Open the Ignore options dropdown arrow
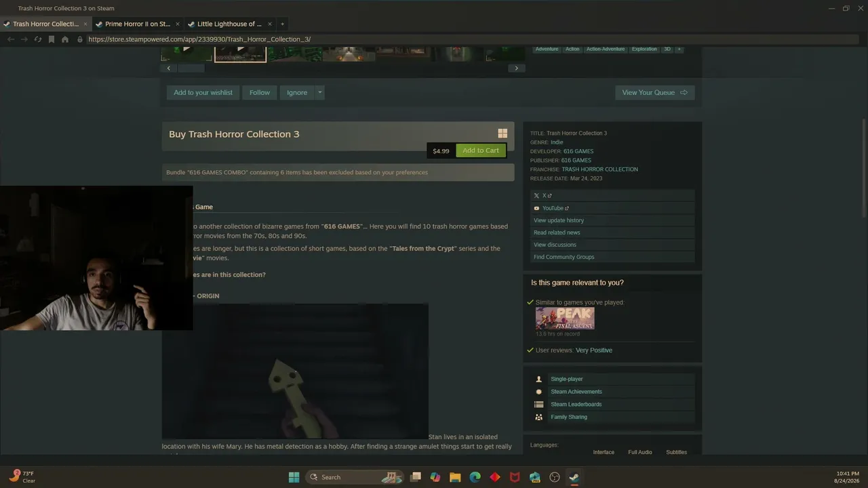The height and width of the screenshot is (488, 868). 320,93
